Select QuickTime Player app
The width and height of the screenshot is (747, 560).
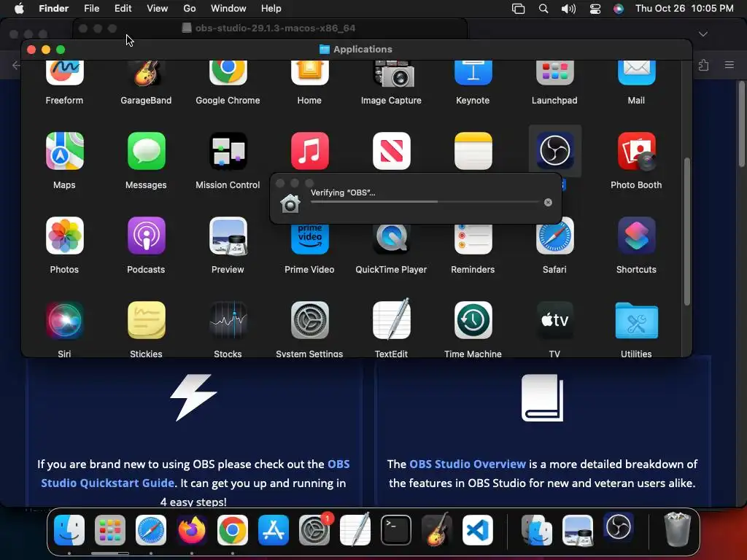pos(392,239)
